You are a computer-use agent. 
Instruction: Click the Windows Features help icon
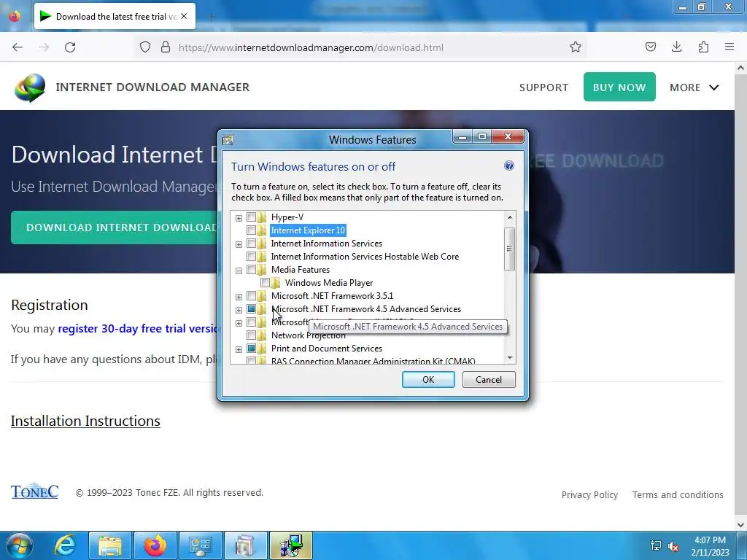508,166
